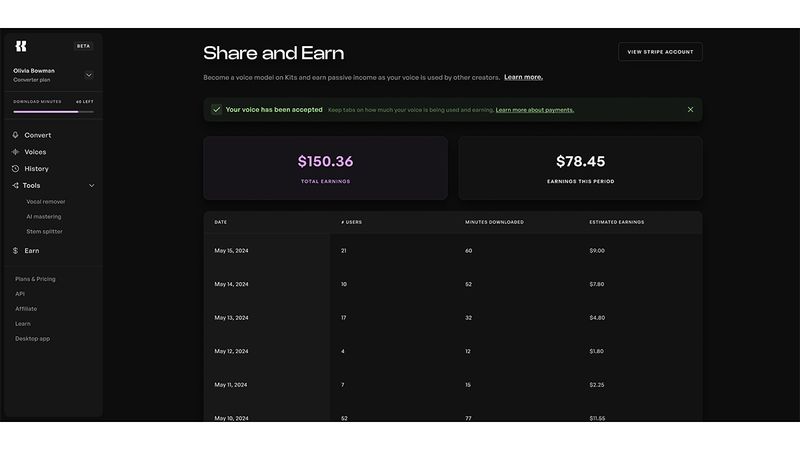Viewport: 800px width, 450px height.
Task: Open Convert via its microphone icon
Action: [15, 135]
